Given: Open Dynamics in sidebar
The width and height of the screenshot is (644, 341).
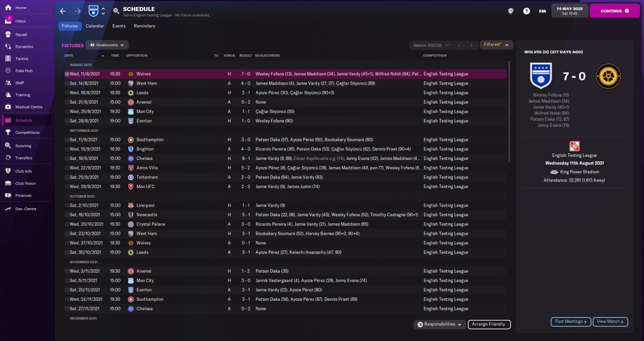Looking at the screenshot, I should click(24, 47).
